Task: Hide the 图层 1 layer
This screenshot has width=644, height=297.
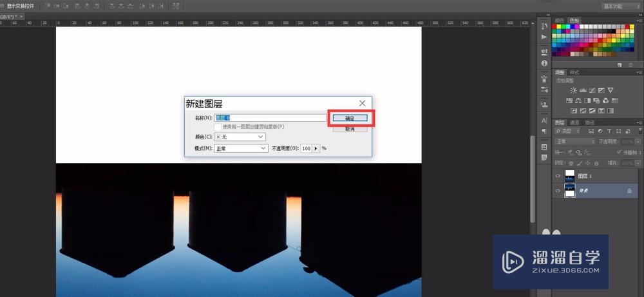Action: pos(558,176)
